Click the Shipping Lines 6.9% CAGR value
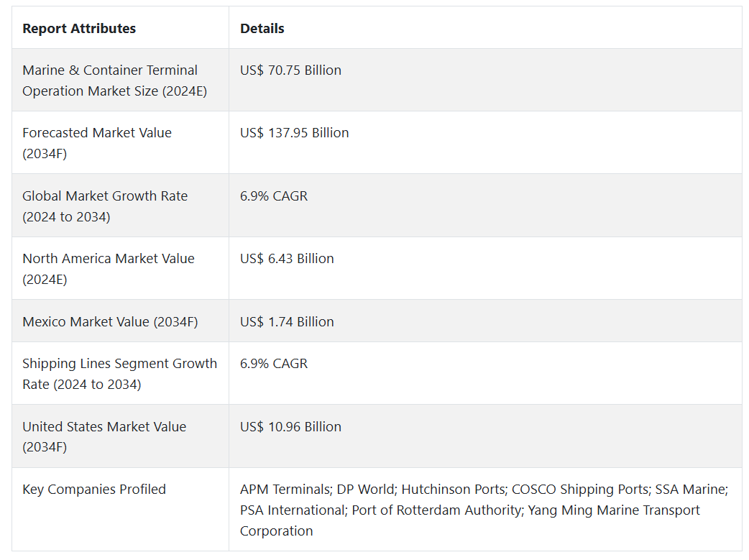Screen dimensions: 749x560 [x=273, y=364]
